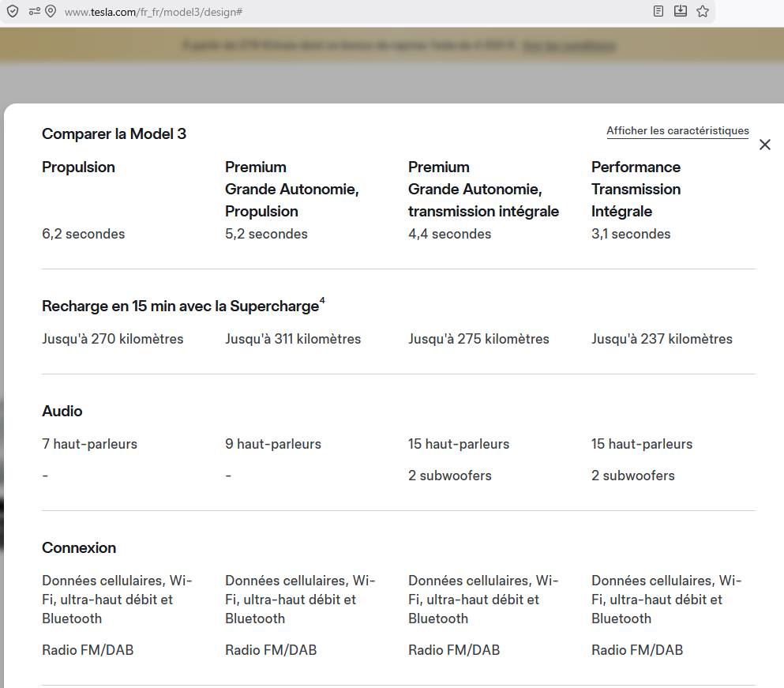Click the Audio section heading
Screen dimensions: 784x688
pyautogui.click(x=62, y=411)
